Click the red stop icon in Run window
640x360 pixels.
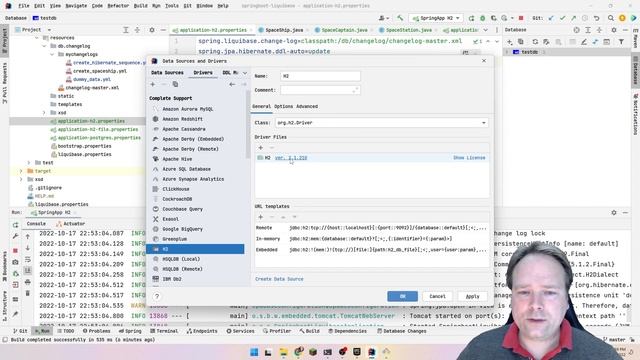16,250
